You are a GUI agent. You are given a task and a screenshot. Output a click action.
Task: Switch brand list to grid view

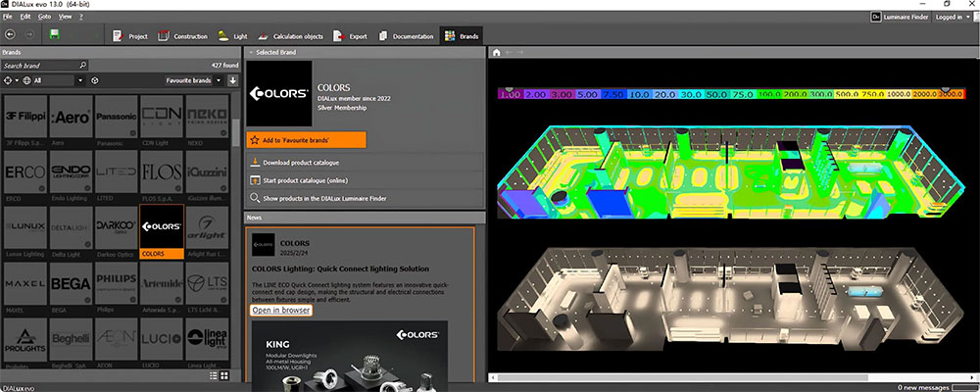224,375
